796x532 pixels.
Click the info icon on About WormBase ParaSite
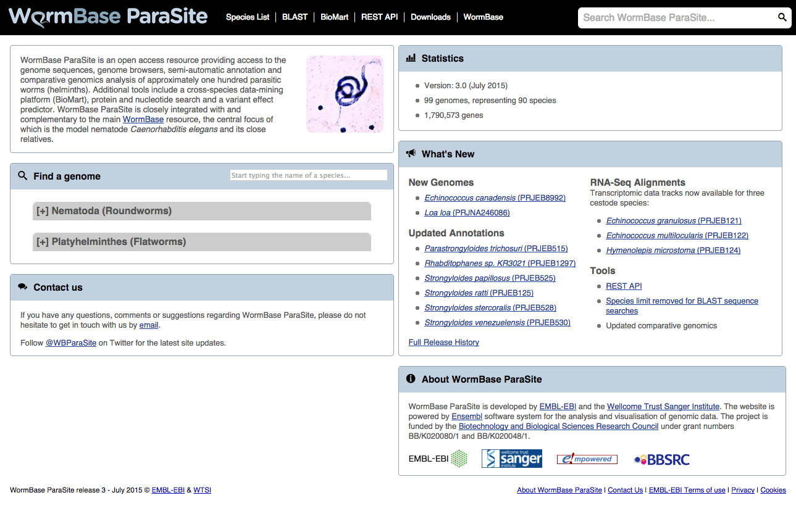pyautogui.click(x=411, y=379)
